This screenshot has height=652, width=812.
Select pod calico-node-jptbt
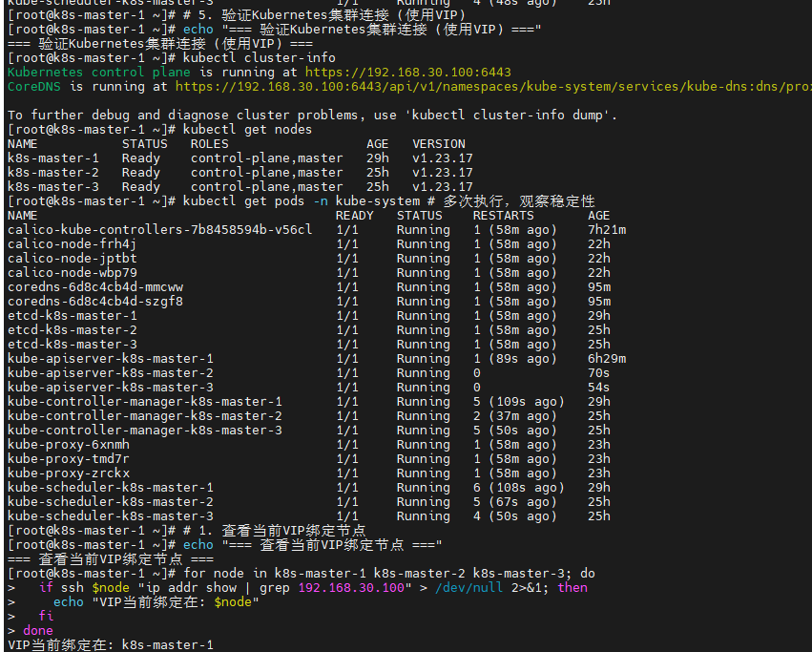click(72, 258)
